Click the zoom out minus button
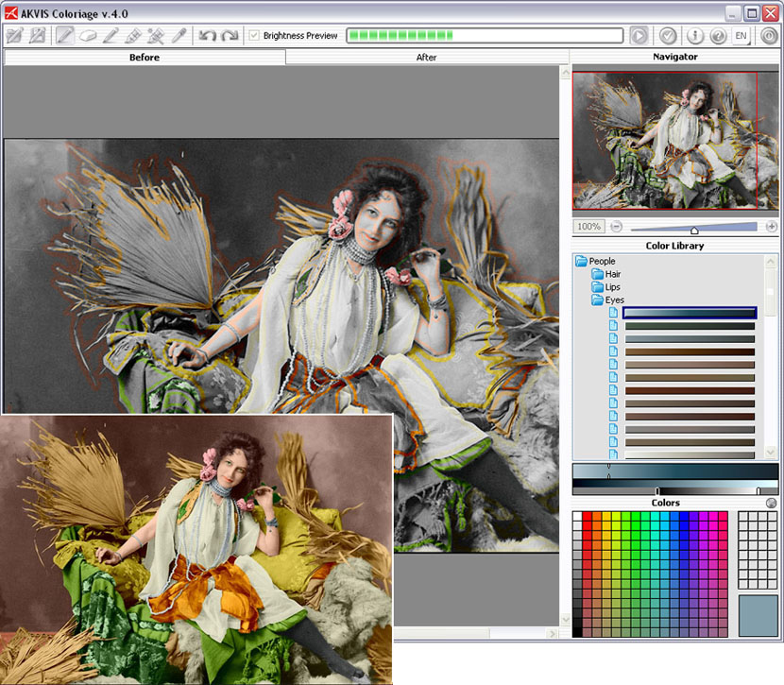 tap(617, 227)
